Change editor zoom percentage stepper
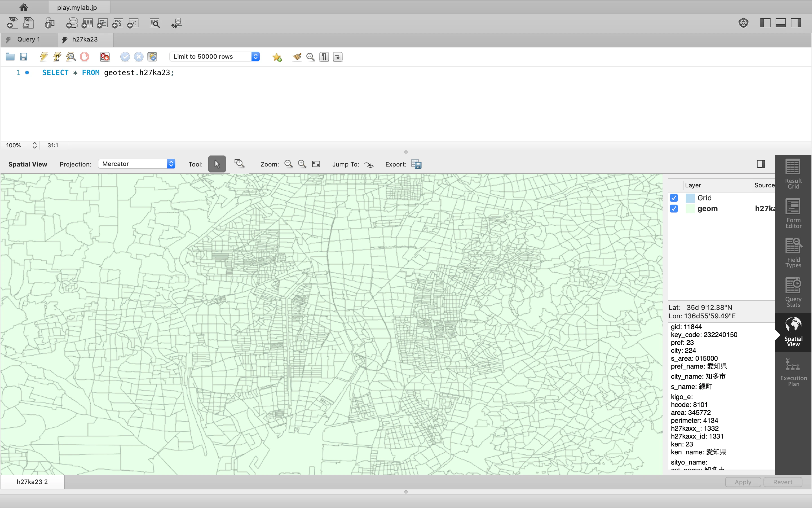 34,145
